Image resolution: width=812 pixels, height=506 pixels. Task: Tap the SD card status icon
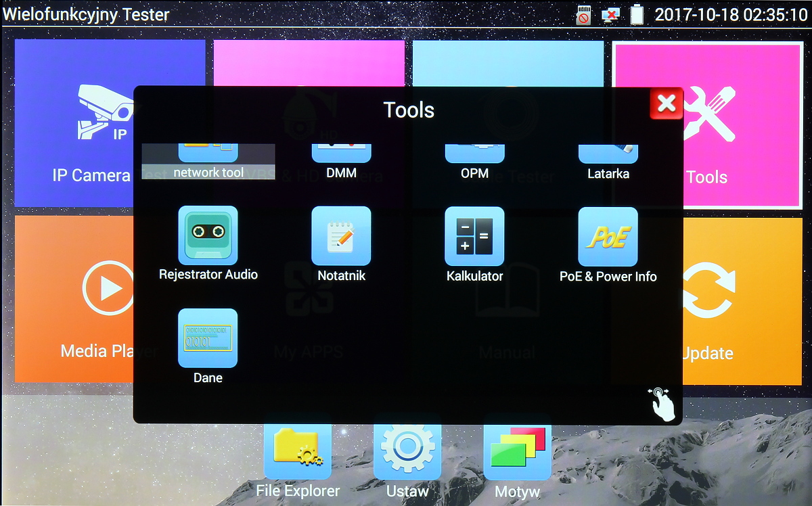(583, 14)
